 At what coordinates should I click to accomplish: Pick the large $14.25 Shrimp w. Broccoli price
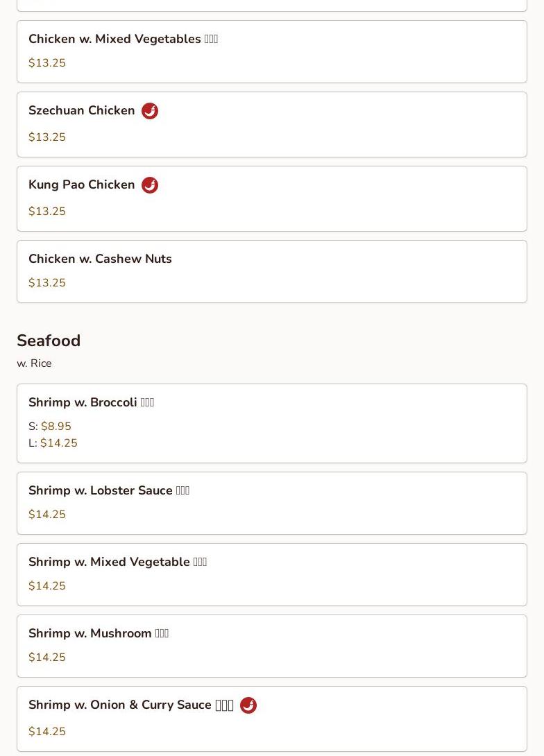[x=59, y=443]
